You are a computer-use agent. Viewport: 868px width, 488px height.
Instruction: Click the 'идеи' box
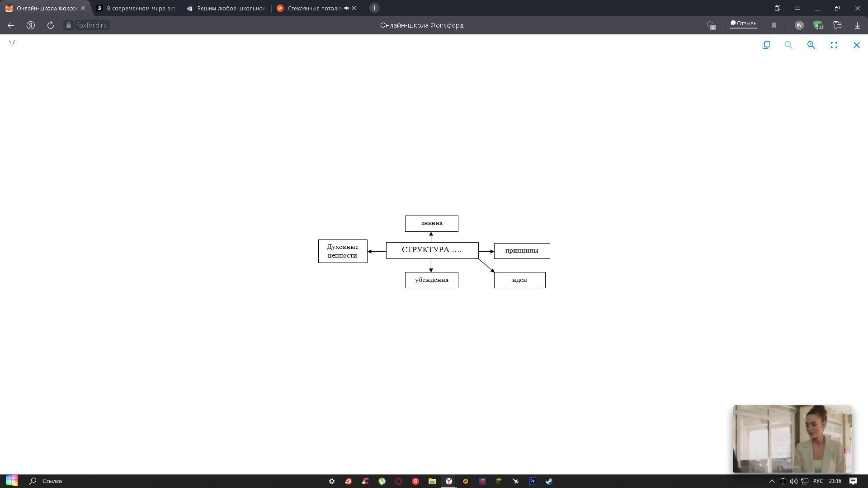pos(520,280)
